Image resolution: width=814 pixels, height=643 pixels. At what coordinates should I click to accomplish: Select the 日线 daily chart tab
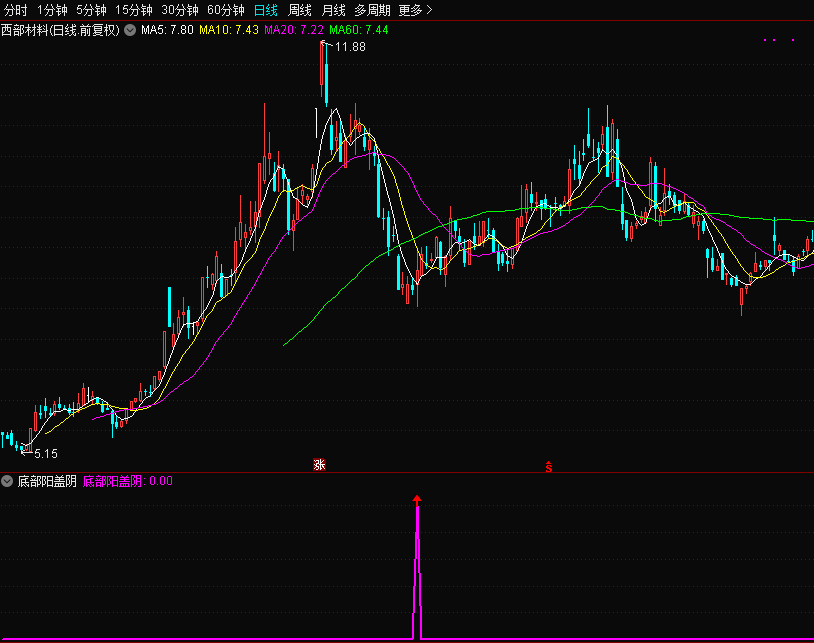point(266,10)
